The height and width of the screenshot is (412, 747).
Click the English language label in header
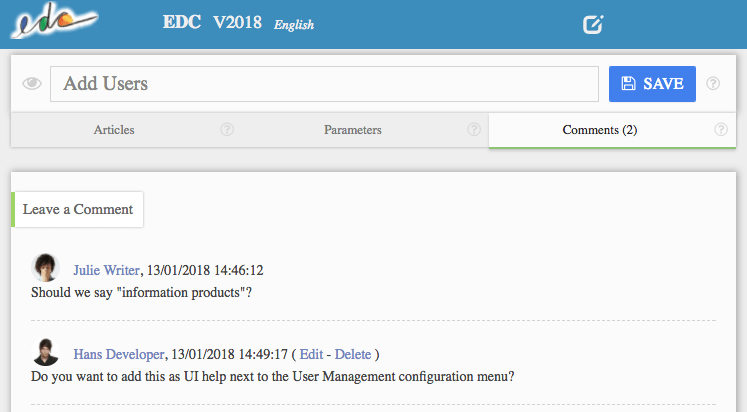(x=294, y=25)
